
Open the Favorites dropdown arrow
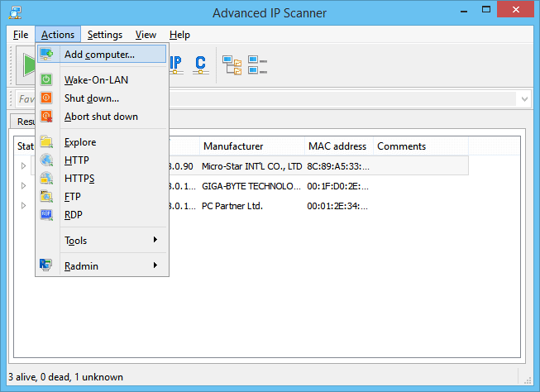click(524, 99)
